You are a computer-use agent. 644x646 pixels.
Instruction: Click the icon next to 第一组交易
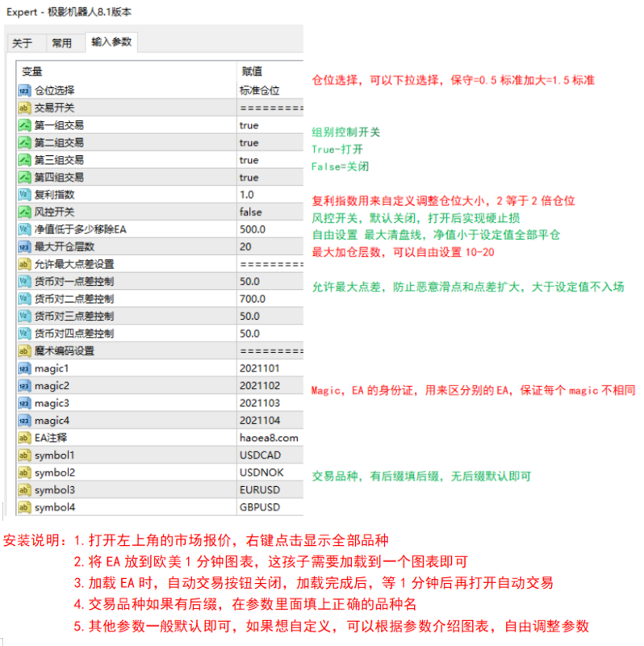23,125
